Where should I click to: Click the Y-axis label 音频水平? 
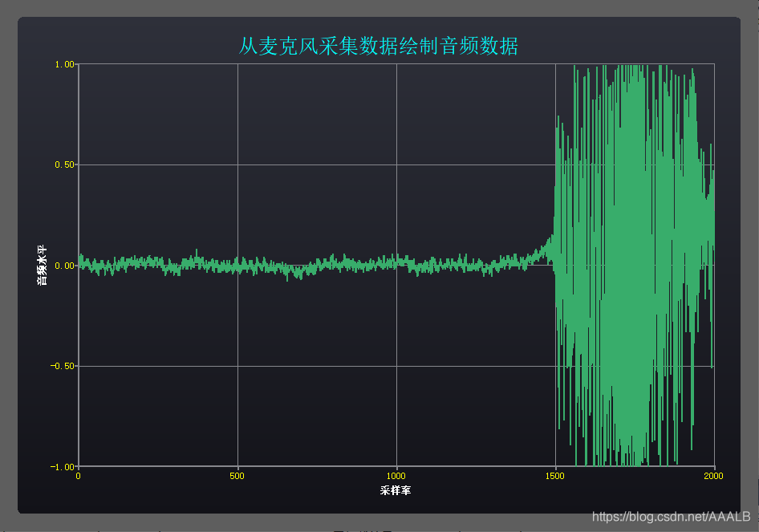pos(43,265)
